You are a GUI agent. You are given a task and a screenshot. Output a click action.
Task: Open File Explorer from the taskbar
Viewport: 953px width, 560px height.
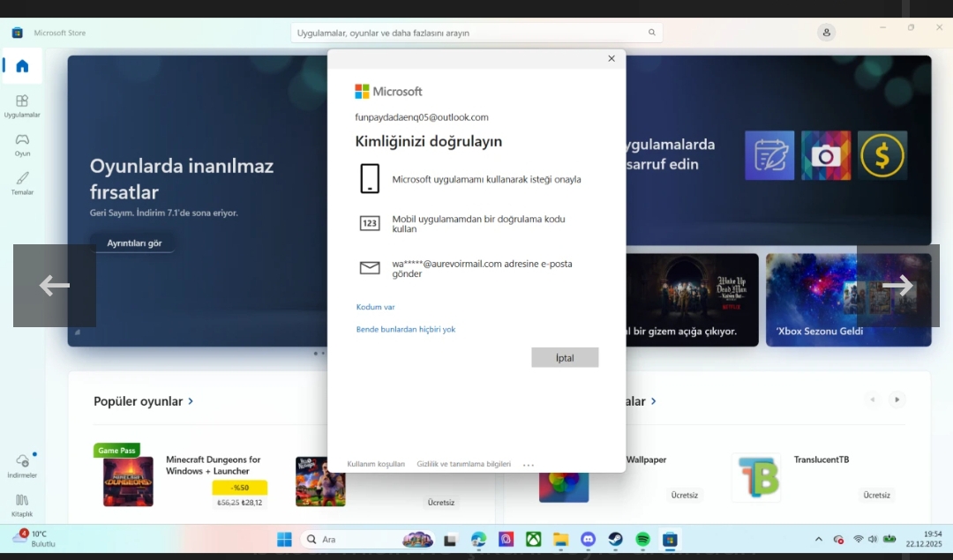pyautogui.click(x=560, y=540)
